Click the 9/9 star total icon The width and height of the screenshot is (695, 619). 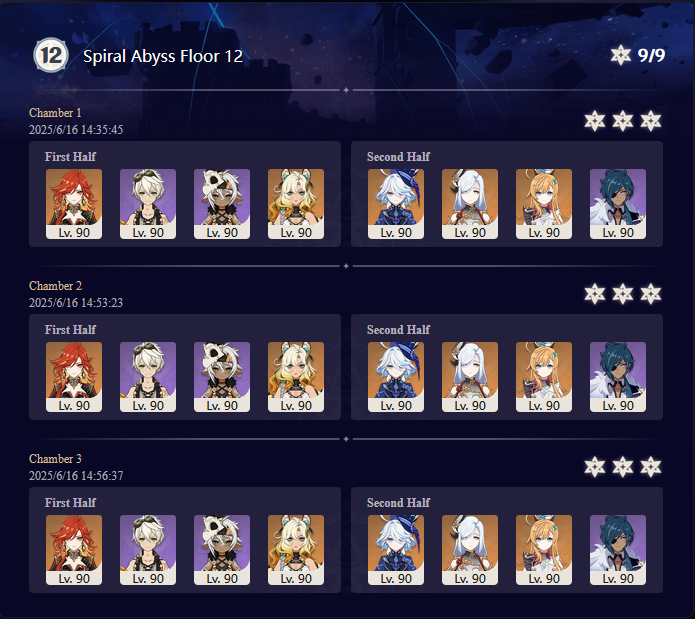click(x=621, y=55)
